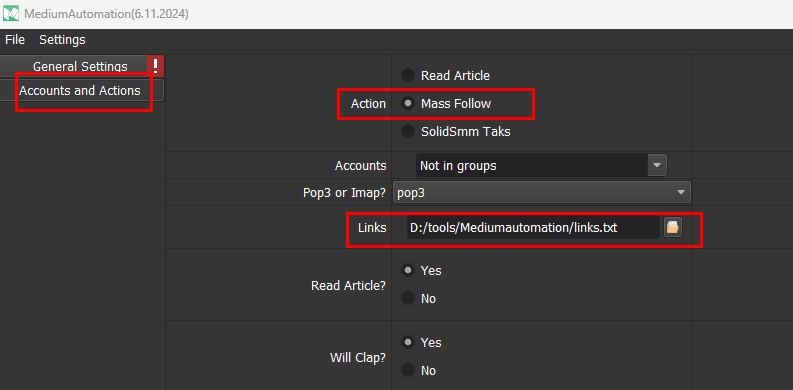
Task: Open the File menu
Action: click(x=15, y=39)
